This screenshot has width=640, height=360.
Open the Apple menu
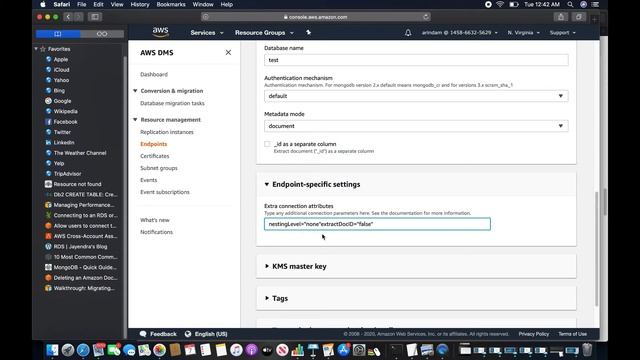click(x=42, y=4)
